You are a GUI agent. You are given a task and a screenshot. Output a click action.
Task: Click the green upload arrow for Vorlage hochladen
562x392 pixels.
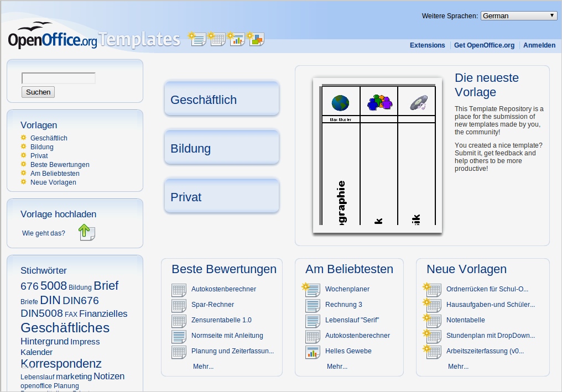[x=86, y=233]
